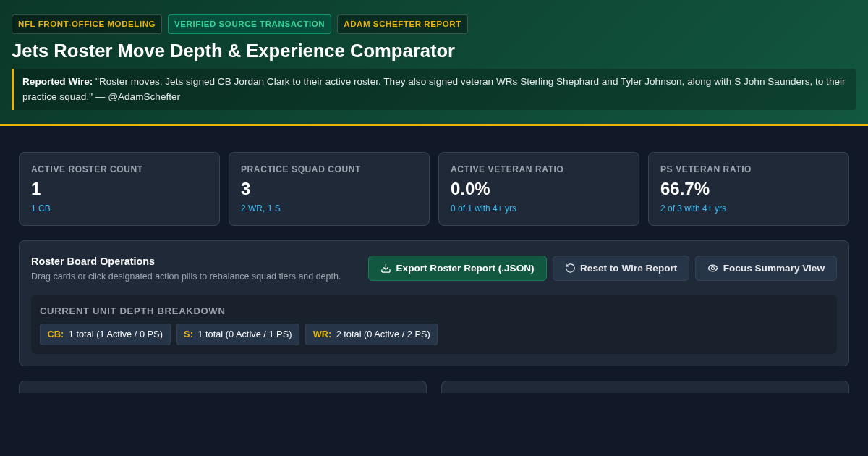The height and width of the screenshot is (456, 868).
Task: Click the page title heading
Action: [233, 51]
